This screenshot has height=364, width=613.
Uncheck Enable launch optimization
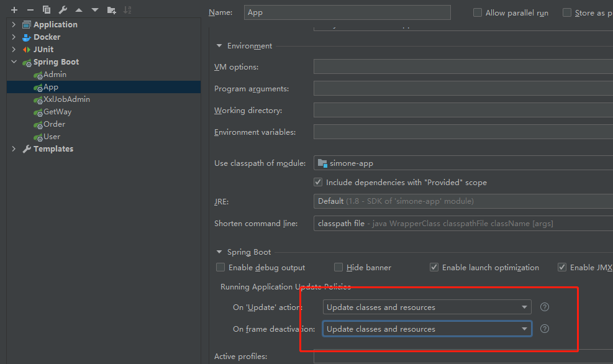point(434,267)
